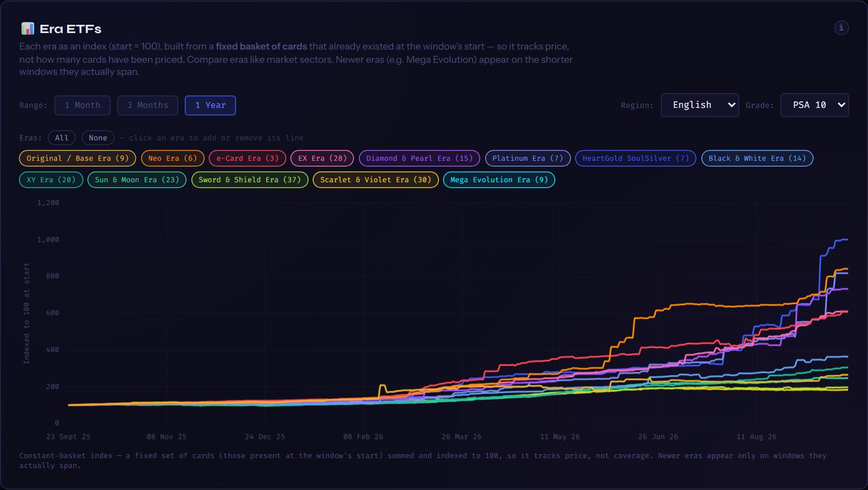Click the 23 Sept 25 axis label

pos(68,437)
